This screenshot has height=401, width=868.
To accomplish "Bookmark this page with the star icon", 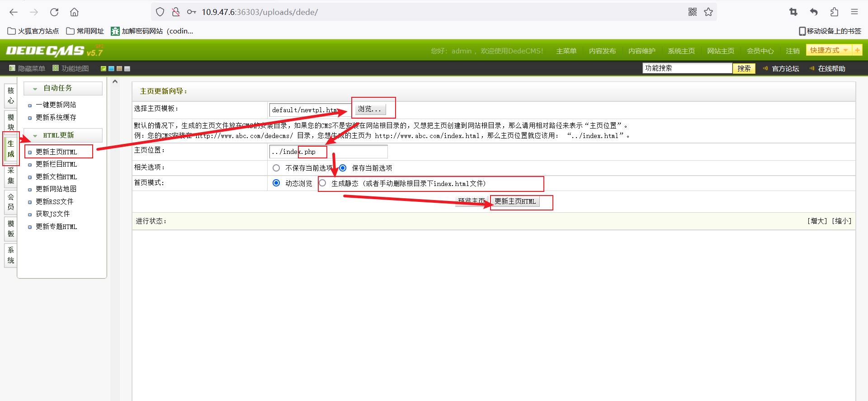I will pos(708,12).
